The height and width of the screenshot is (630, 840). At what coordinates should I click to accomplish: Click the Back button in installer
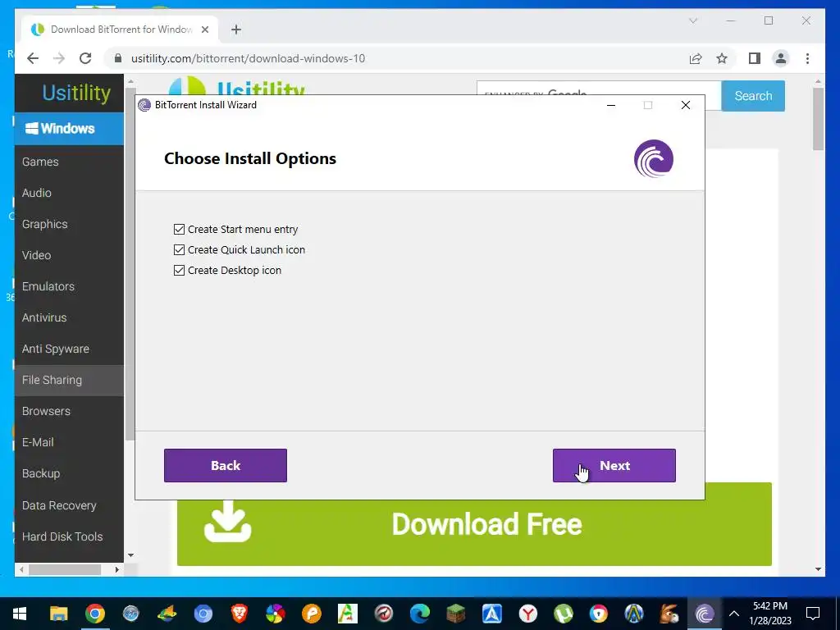tap(226, 466)
